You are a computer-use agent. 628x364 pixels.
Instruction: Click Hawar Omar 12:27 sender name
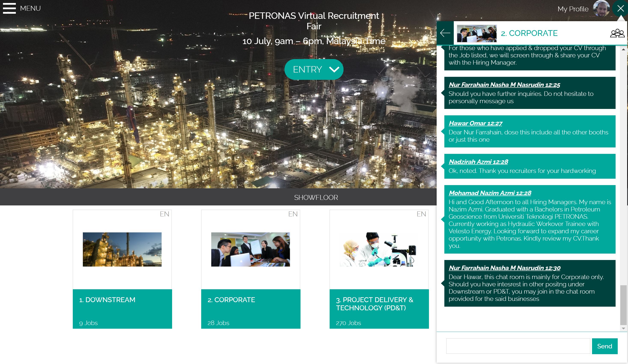tap(475, 123)
